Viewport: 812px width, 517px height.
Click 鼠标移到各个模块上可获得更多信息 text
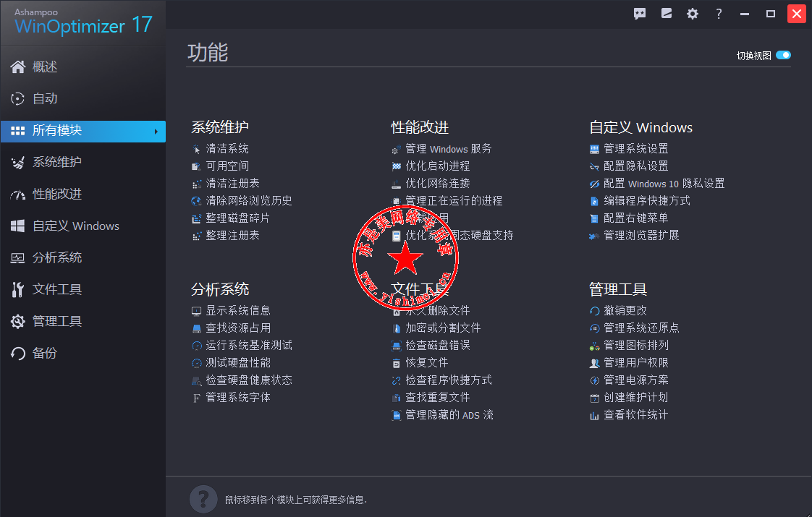click(x=296, y=500)
